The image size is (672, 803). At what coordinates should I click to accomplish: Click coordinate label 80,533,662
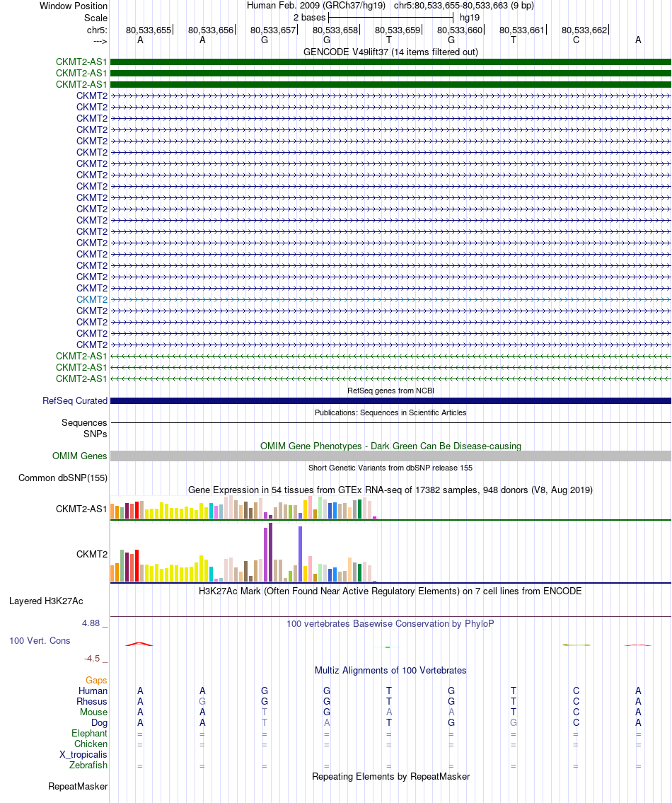pyautogui.click(x=584, y=30)
